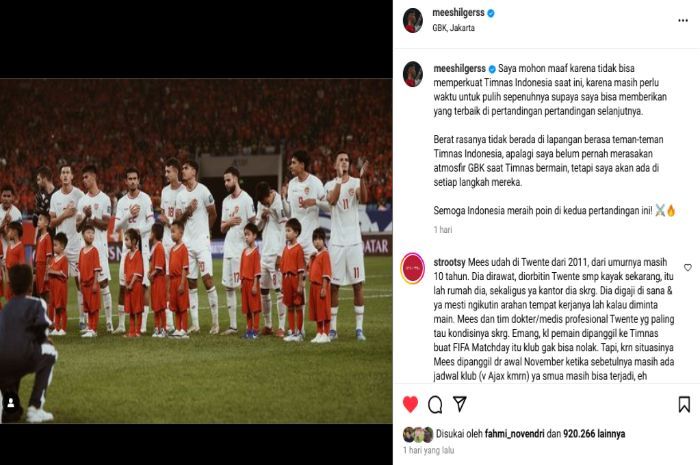Click the '1 hari yang lalu' timestamp
The image size is (700, 465).
429,450
